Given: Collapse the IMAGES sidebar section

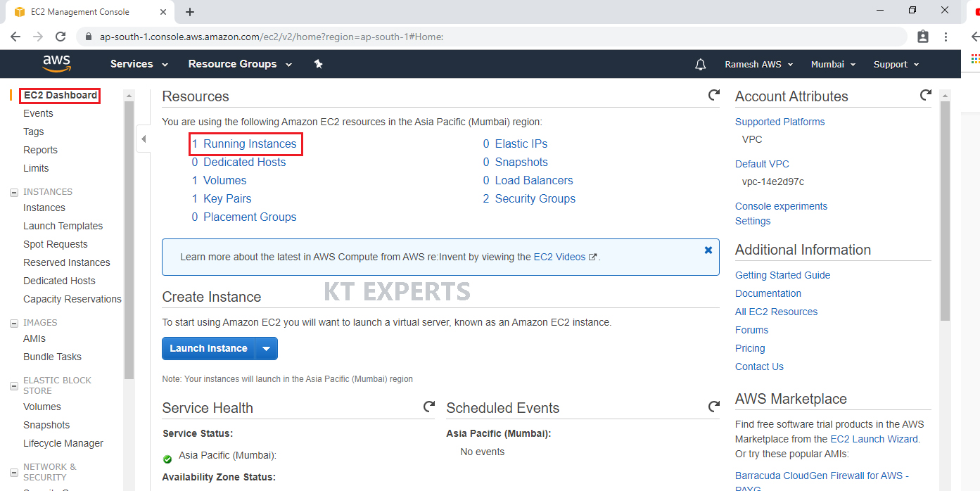Looking at the screenshot, I should tap(14, 323).
